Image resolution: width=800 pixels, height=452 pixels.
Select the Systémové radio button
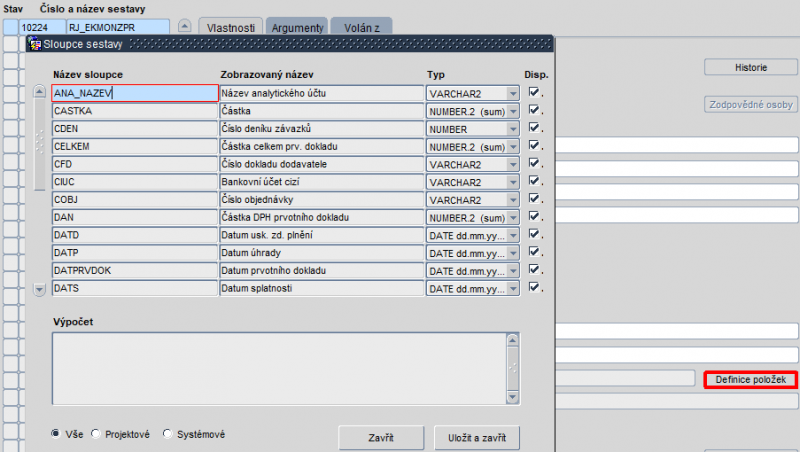(x=167, y=434)
